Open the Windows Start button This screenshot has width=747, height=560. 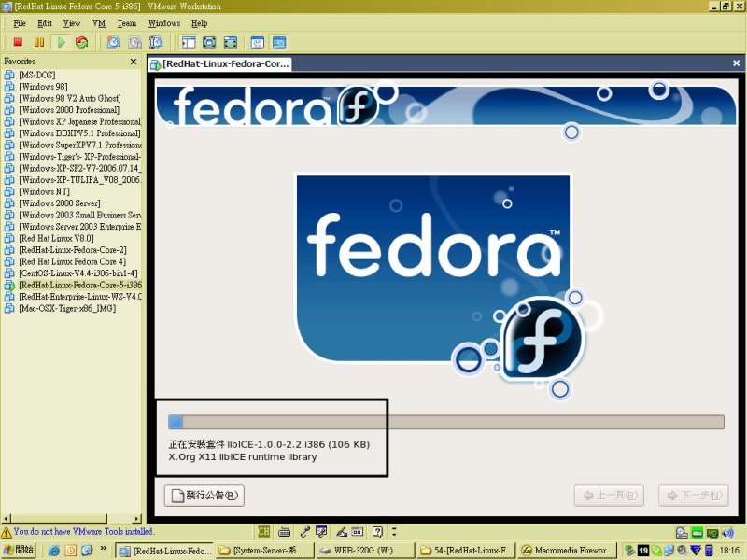click(19, 550)
